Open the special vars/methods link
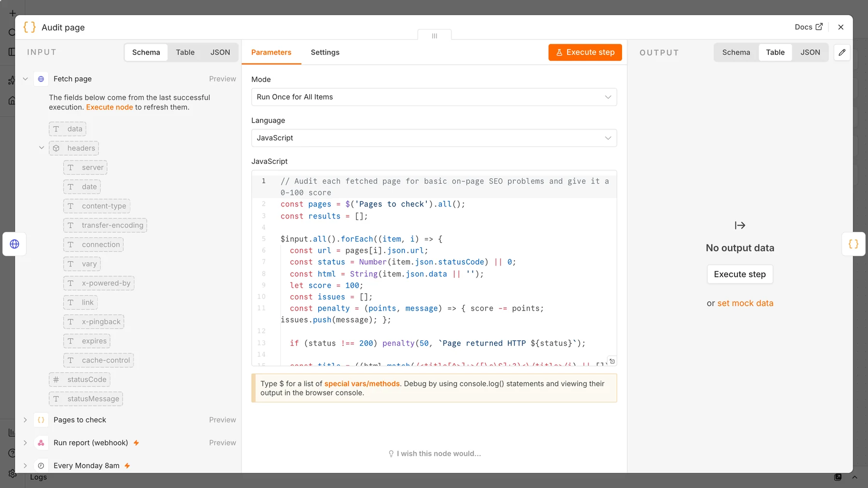The image size is (868, 488). [362, 384]
